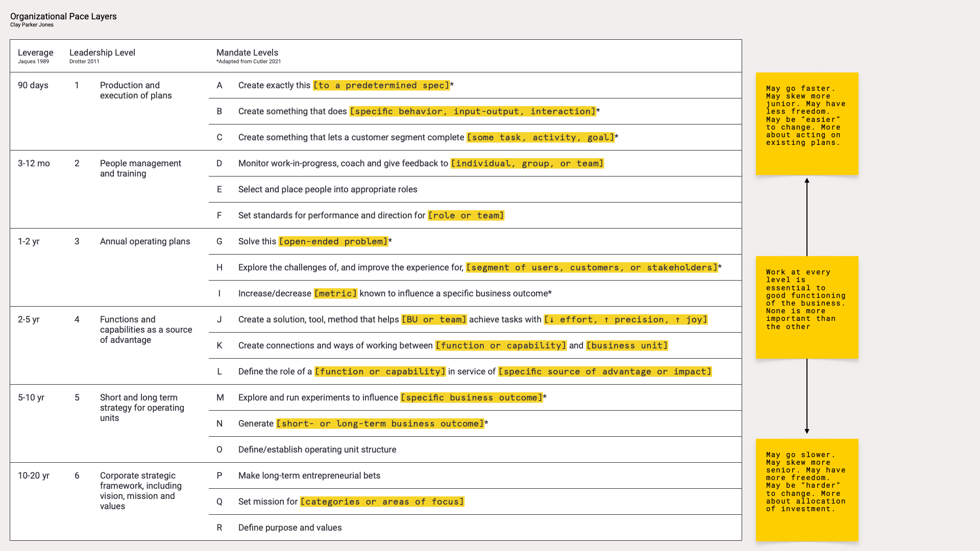Image resolution: width=980 pixels, height=551 pixels.
Task: Click the "Leadership Level" column header
Action: (x=102, y=53)
